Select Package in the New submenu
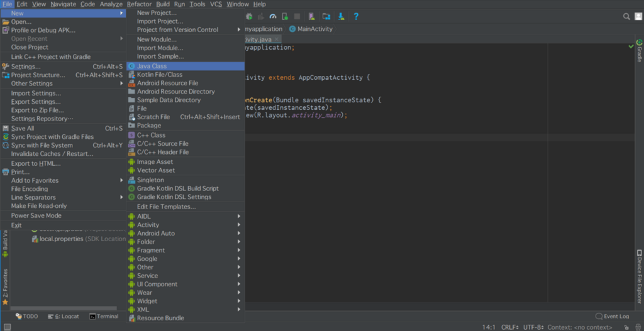 pos(186,126)
